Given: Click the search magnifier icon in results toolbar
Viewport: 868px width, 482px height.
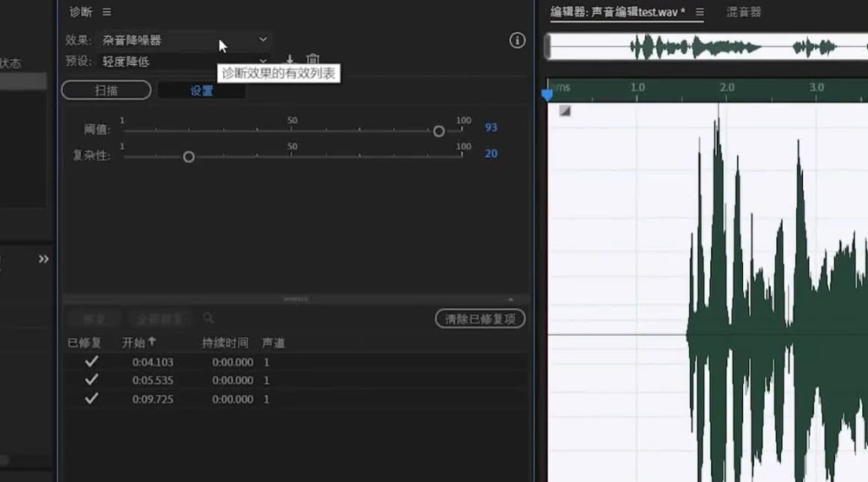Looking at the screenshot, I should coord(208,318).
